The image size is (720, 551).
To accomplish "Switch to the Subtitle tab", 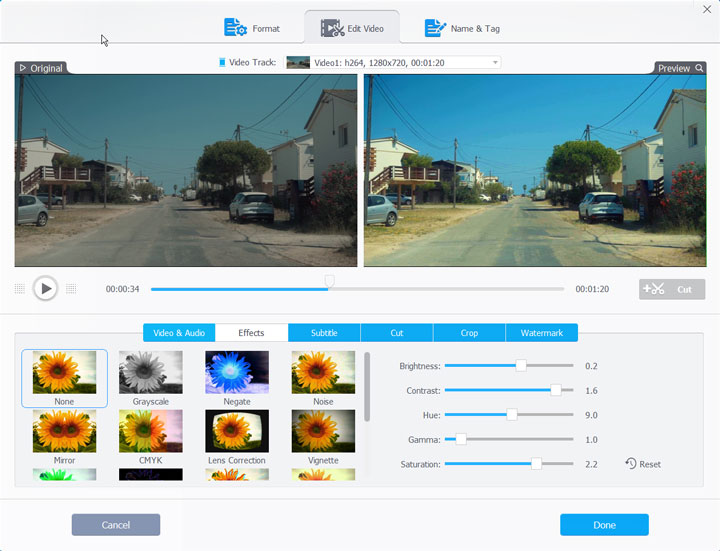I will point(324,333).
